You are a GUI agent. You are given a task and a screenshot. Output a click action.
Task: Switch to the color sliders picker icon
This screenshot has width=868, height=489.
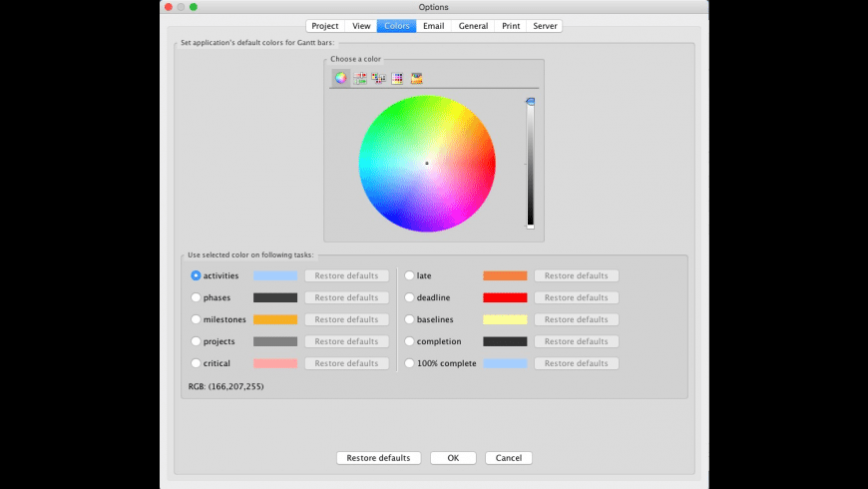coord(360,78)
